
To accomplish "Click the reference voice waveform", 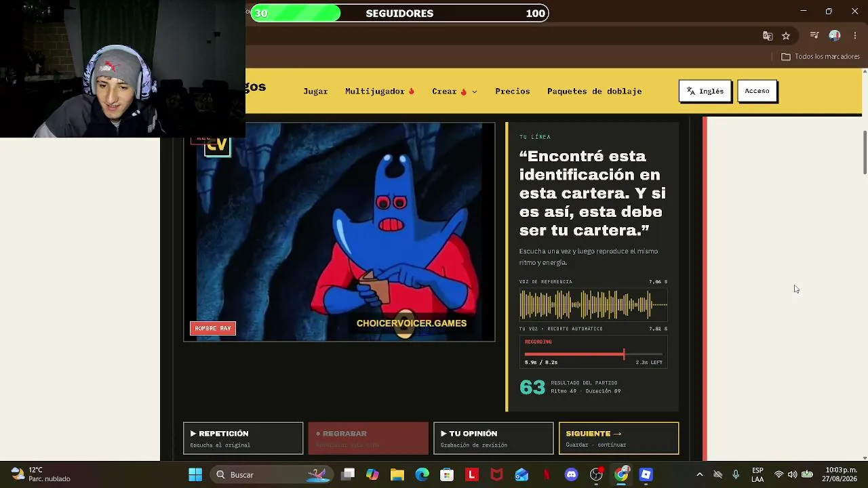I will tap(593, 304).
